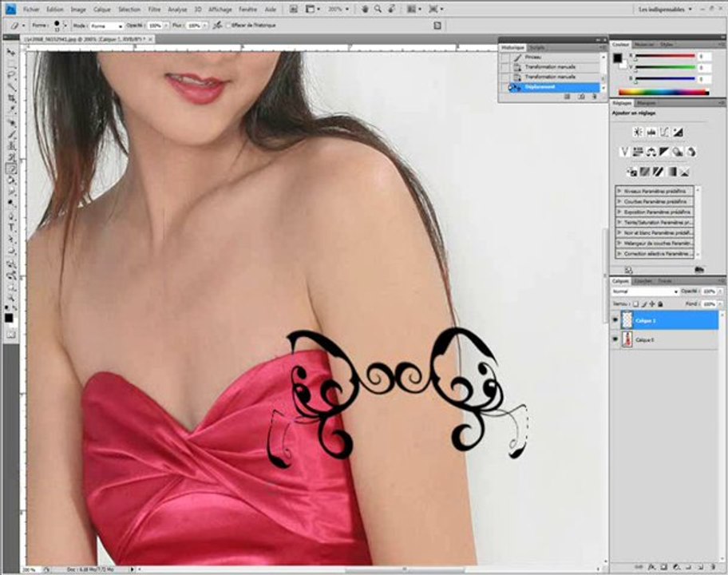Image resolution: width=728 pixels, height=575 pixels.
Task: Add a Gradient Map adjustment icon
Action: (671, 172)
